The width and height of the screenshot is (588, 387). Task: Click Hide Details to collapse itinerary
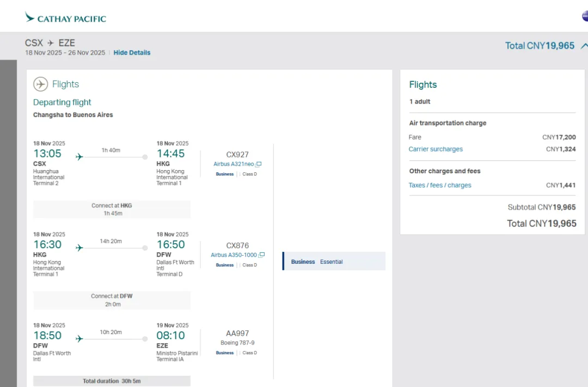132,53
